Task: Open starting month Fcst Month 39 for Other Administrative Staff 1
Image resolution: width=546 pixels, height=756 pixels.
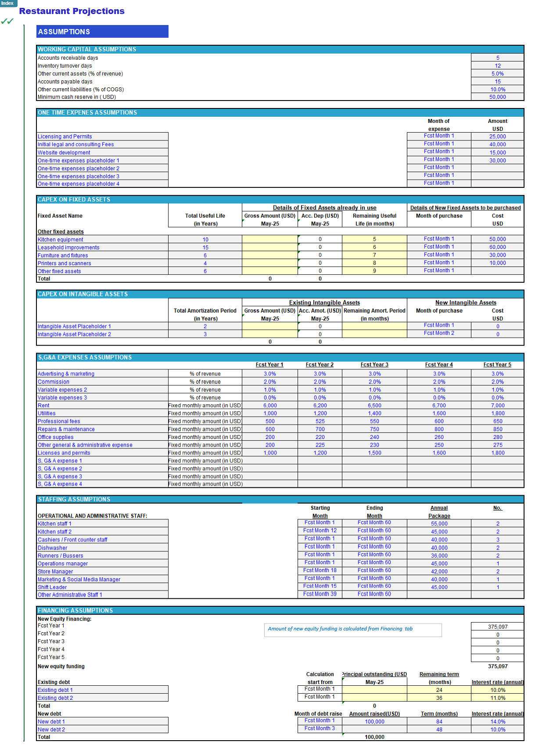Action: click(x=320, y=594)
